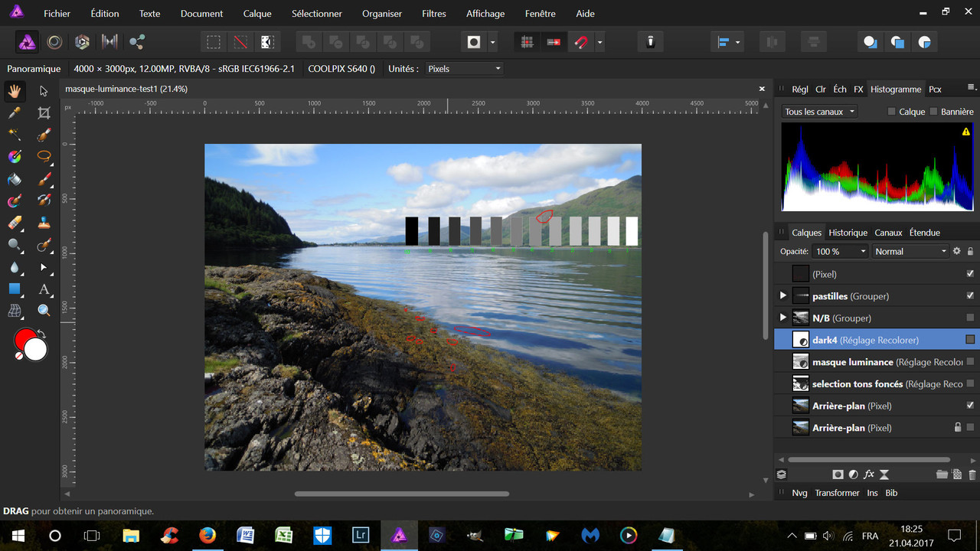The image size is (980, 551).
Task: Click the fx layer effects icon
Action: tap(869, 474)
